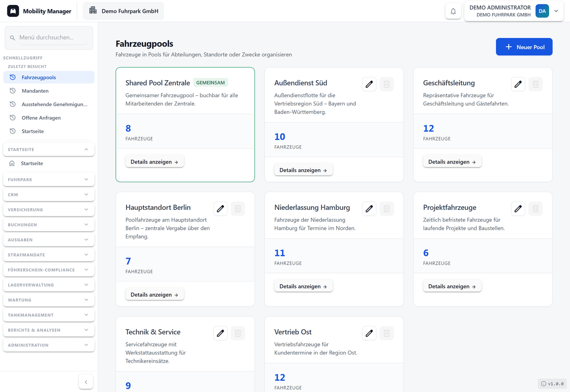Show details for Shared Pool Zentrale
This screenshot has height=392, width=570.
[x=155, y=162]
